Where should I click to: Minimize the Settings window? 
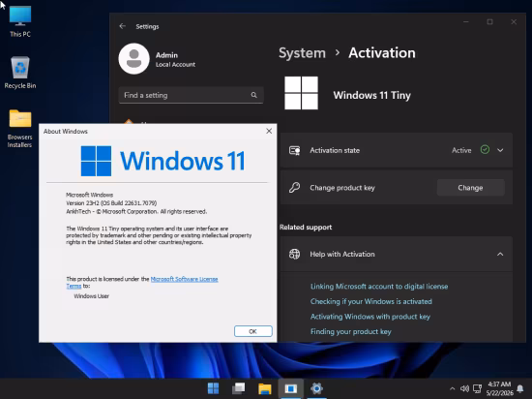tap(466, 21)
